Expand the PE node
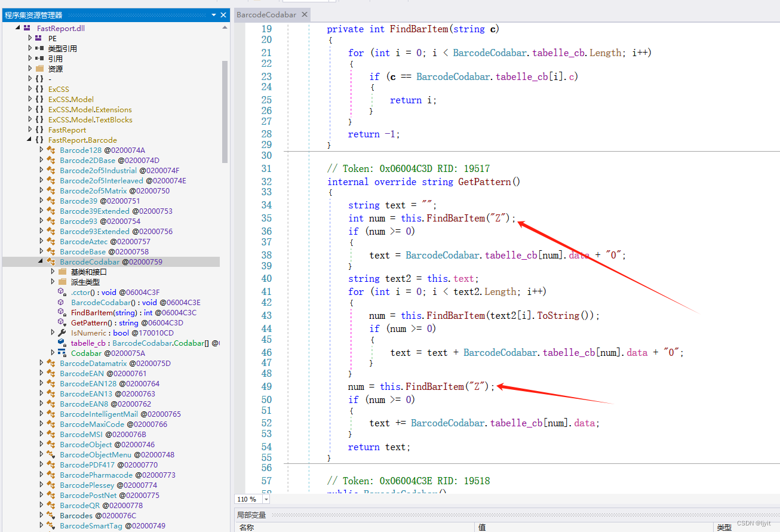The image size is (780, 532). tap(30, 38)
